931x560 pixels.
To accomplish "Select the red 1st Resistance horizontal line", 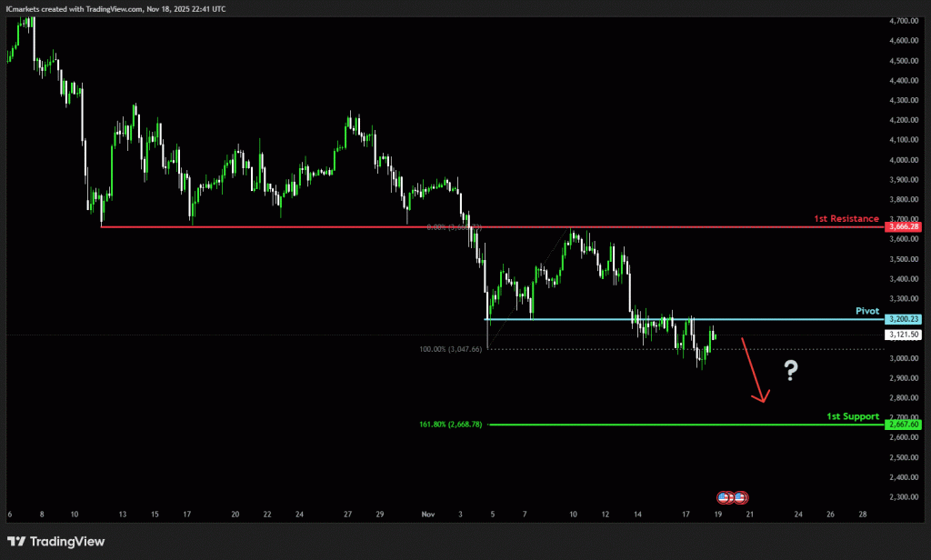I will click(364, 226).
